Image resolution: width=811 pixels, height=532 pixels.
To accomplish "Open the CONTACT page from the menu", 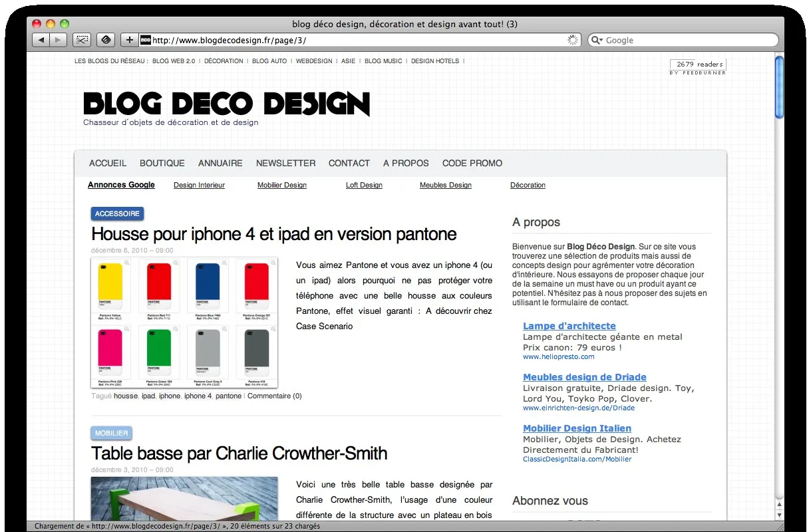I will pos(349,163).
